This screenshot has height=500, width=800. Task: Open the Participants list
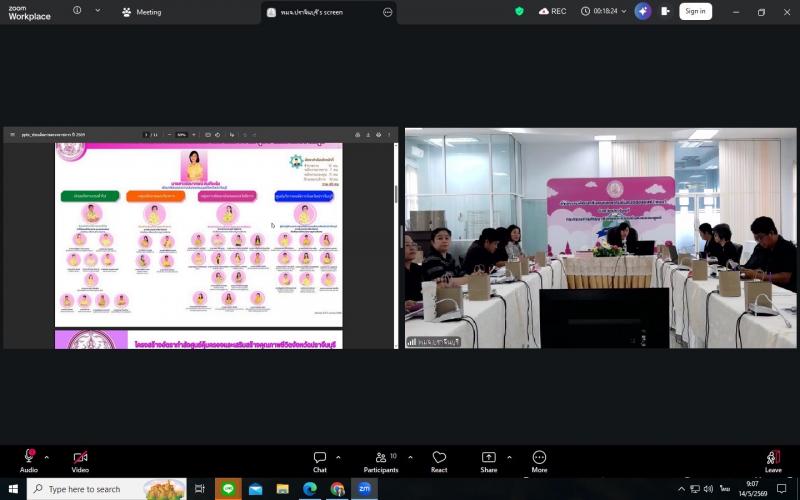(381, 461)
